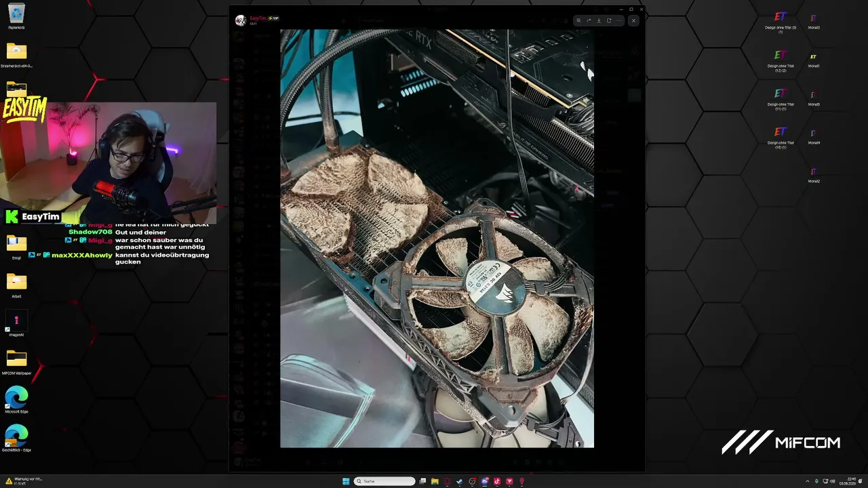Zoom the image in the viewer toolbar

(x=578, y=20)
